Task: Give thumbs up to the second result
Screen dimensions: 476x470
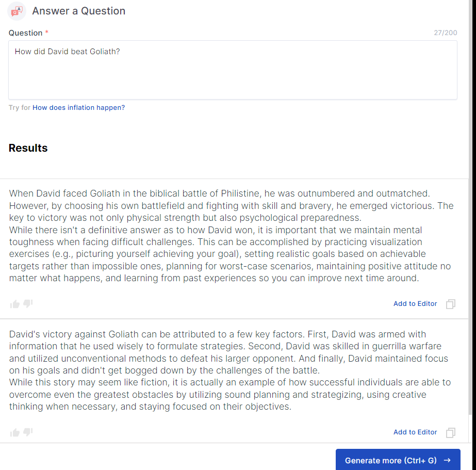Action: pyautogui.click(x=14, y=432)
